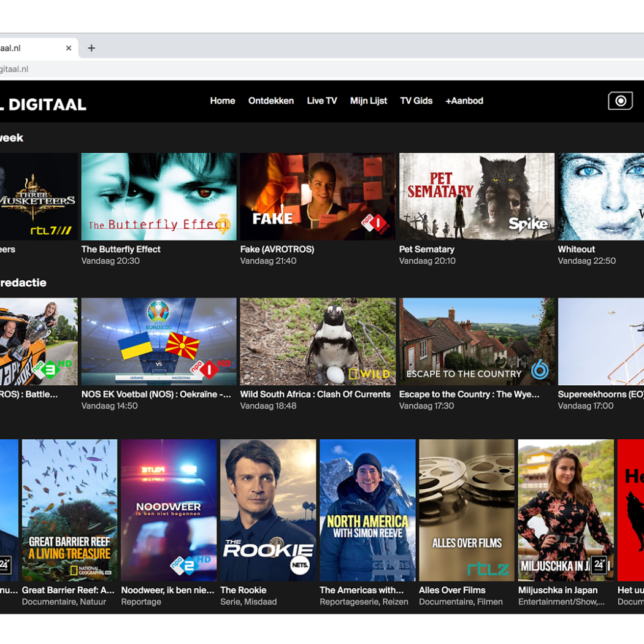This screenshot has height=644, width=644.
Task: Click the 'Supereekhoorns (EO)' title
Action: tap(601, 394)
